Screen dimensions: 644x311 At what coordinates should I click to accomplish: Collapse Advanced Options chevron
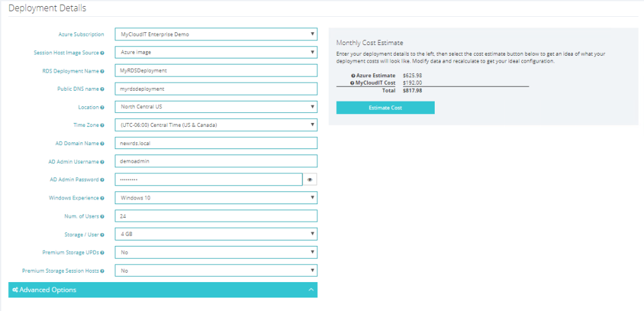pyautogui.click(x=311, y=290)
